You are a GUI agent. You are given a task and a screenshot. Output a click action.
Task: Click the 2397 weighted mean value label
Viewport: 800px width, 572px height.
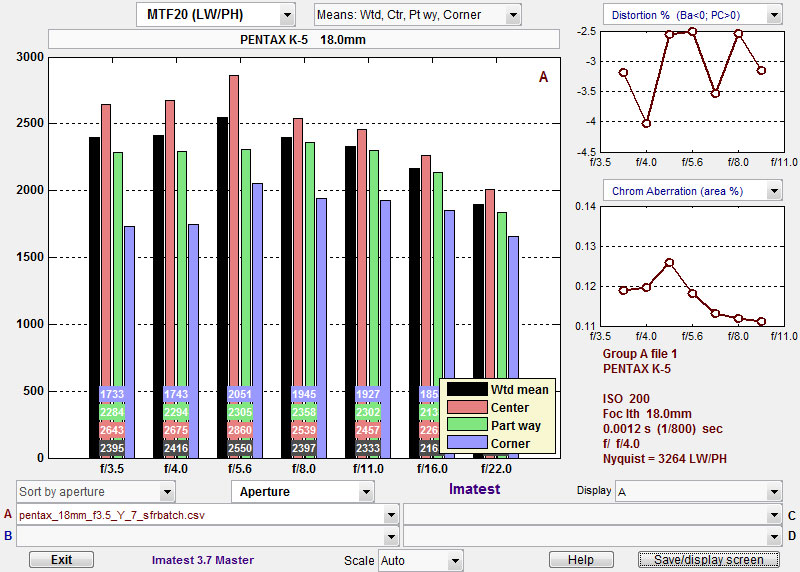coord(304,449)
